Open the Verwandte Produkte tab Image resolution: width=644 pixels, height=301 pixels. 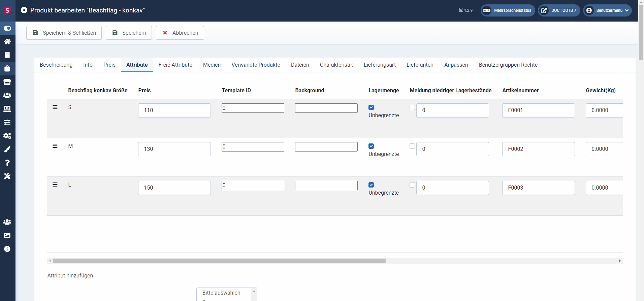[x=256, y=65]
